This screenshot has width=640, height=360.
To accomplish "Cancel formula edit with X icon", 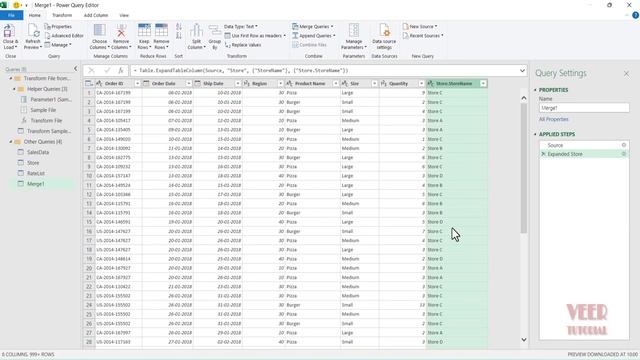I will (91, 71).
